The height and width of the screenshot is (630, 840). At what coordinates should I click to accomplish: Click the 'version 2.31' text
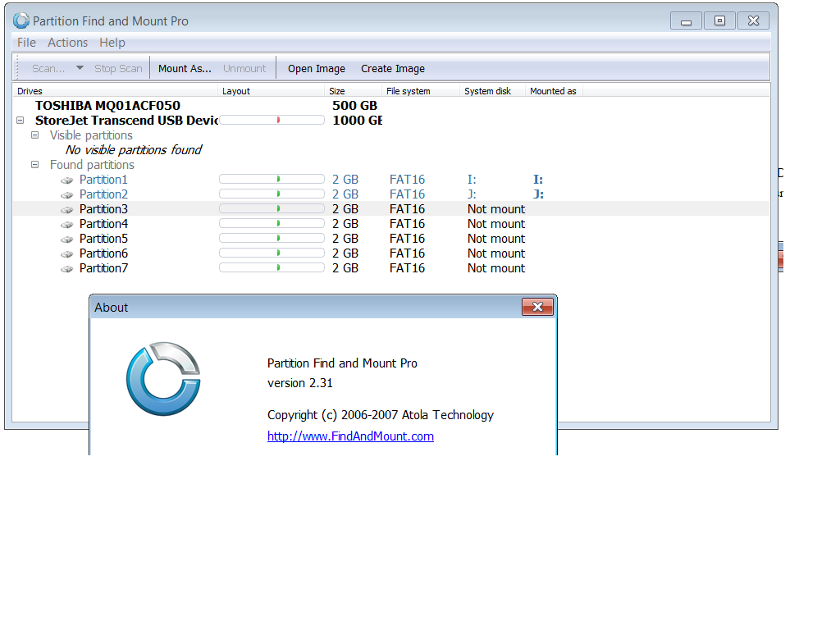[300, 383]
